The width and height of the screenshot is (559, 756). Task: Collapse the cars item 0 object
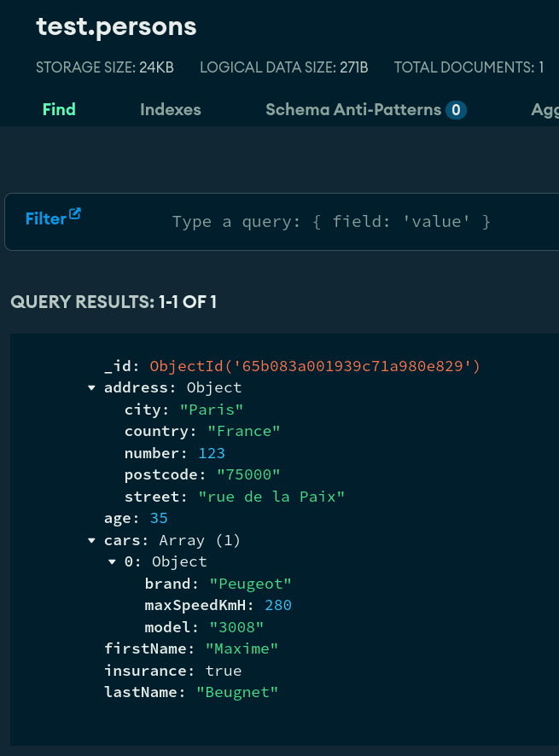(x=112, y=562)
